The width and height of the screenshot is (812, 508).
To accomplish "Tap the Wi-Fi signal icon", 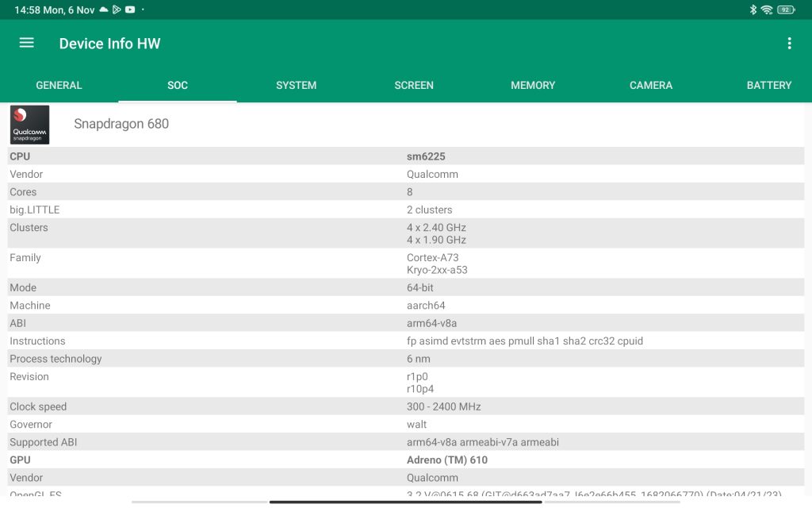I will (x=767, y=10).
